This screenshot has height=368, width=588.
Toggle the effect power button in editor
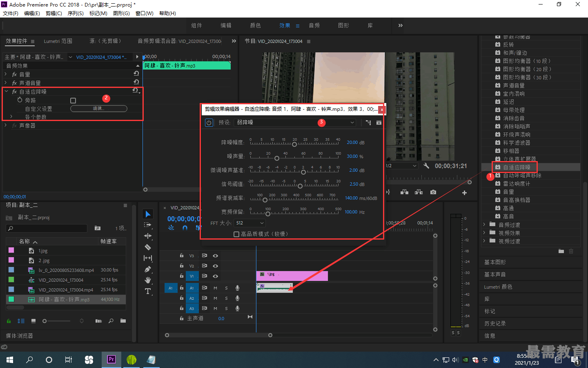pyautogui.click(x=209, y=123)
